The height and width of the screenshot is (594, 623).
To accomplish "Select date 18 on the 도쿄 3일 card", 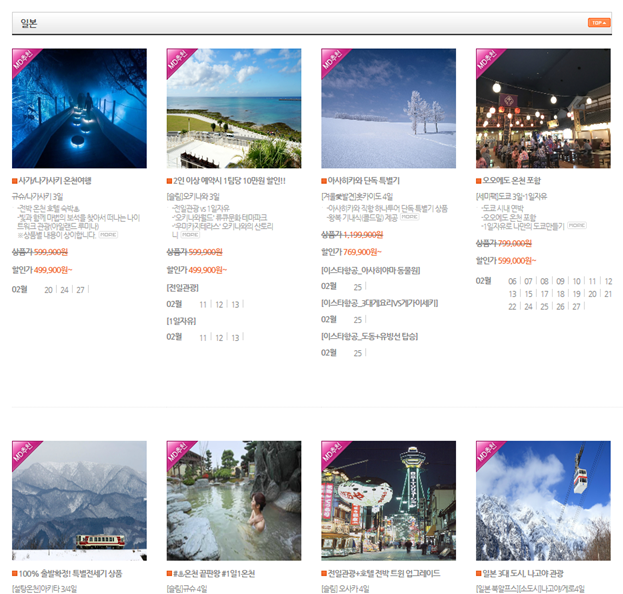I will point(560,294).
